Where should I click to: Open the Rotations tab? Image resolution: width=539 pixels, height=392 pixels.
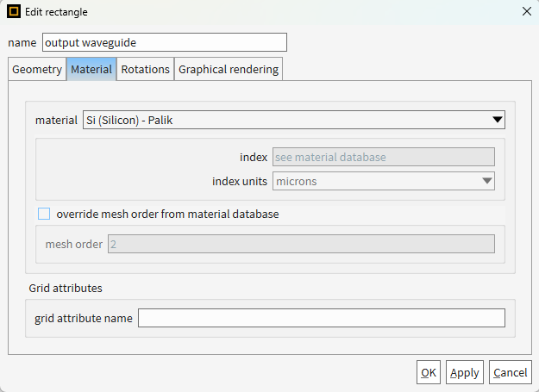[x=146, y=69]
